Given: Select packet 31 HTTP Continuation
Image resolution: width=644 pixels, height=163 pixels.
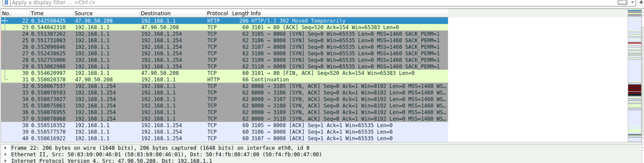Looking at the screenshot, I should coord(225,79).
